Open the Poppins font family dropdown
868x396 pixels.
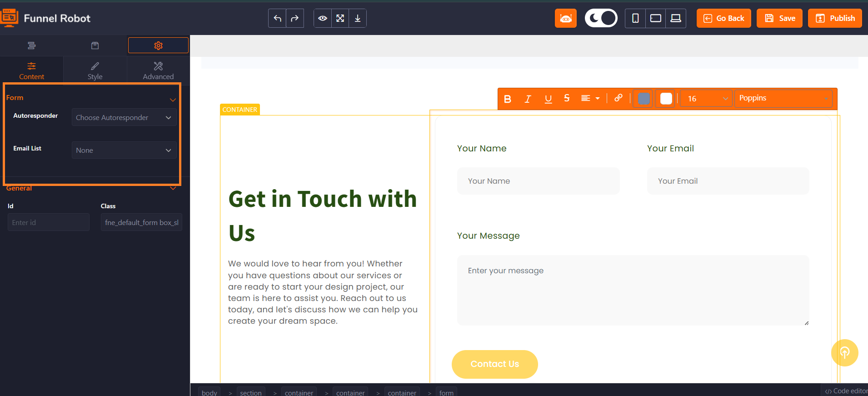click(x=783, y=98)
